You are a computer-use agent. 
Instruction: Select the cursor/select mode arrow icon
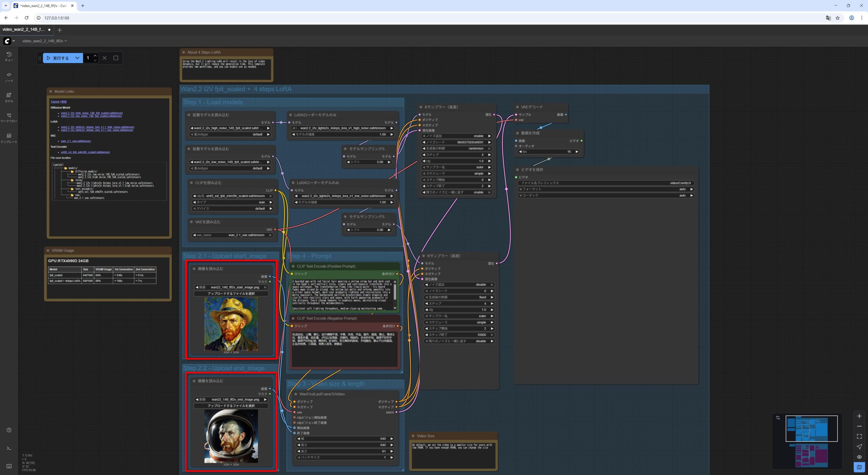click(x=859, y=446)
